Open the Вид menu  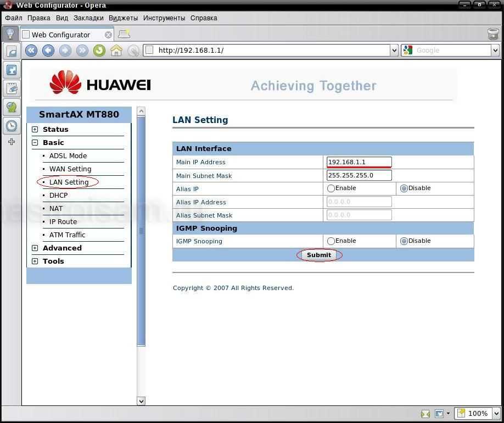pos(62,18)
